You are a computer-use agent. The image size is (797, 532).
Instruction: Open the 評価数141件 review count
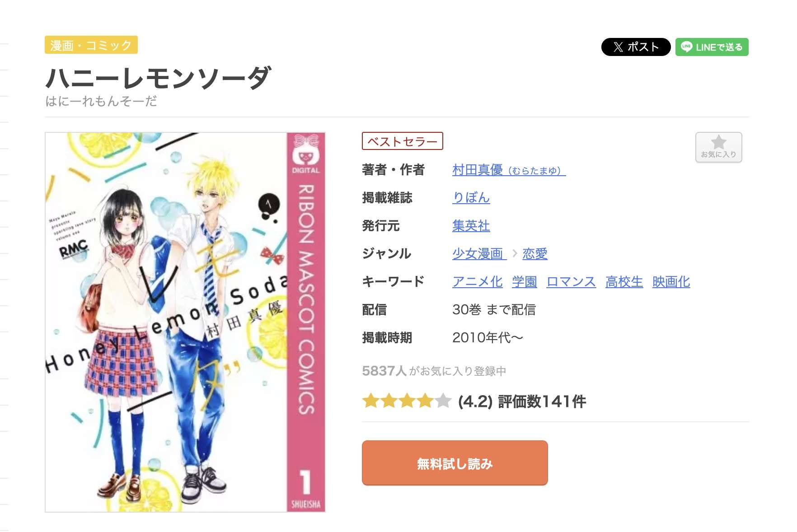542,401
